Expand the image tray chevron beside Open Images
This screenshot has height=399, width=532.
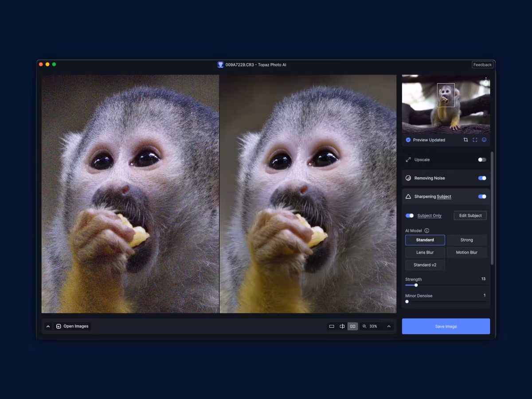(x=48, y=326)
